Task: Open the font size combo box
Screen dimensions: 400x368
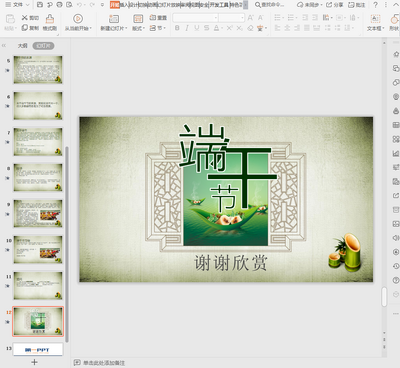Action: point(232,17)
